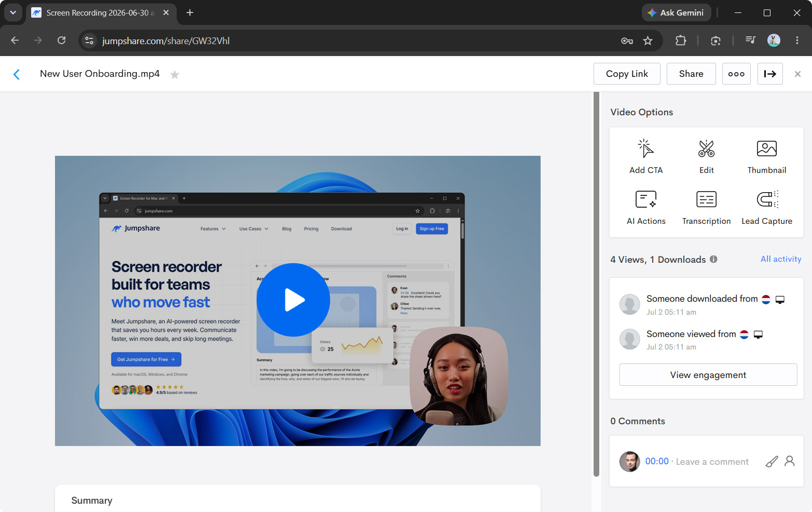Click the browser back arrow
The width and height of the screenshot is (812, 512).
tap(15, 41)
